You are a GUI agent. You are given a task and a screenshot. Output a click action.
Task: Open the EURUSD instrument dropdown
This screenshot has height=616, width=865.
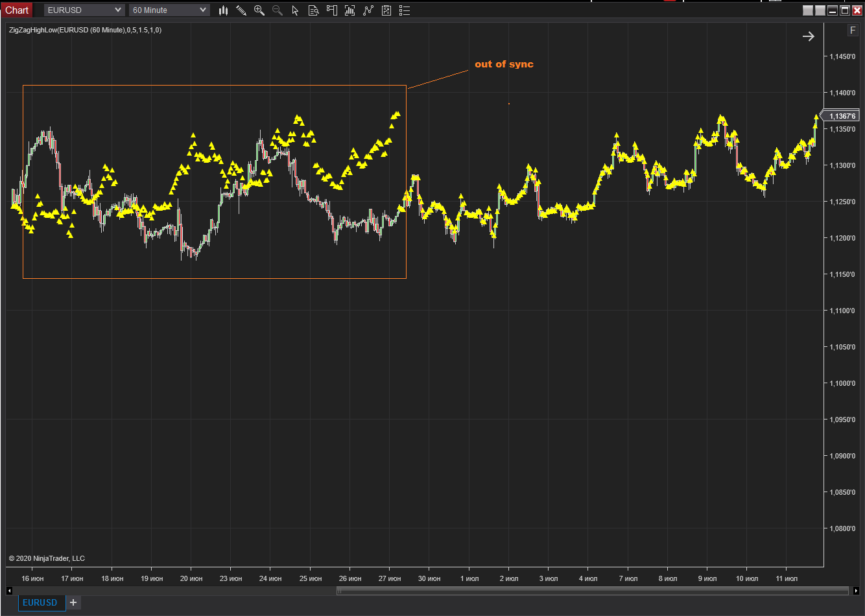pyautogui.click(x=84, y=10)
